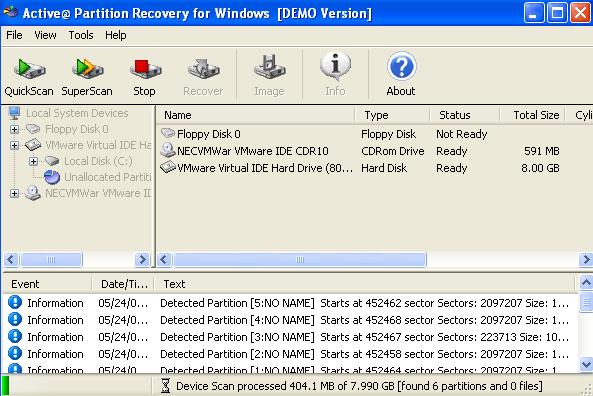Viewport: 593px width, 396px height.
Task: Select 'Unallocated Partiti' entry in tree
Action: click(x=108, y=177)
